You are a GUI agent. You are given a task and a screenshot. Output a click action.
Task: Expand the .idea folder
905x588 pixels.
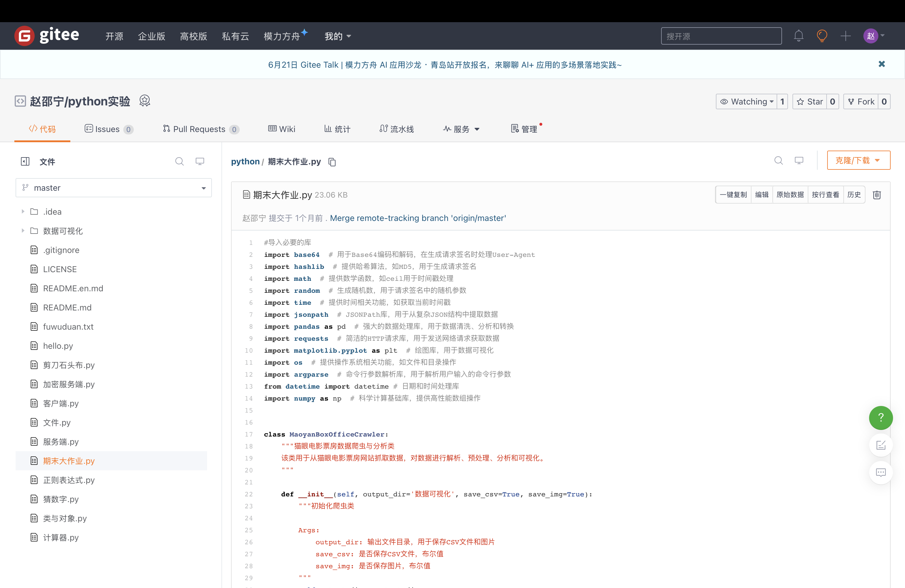click(x=23, y=211)
